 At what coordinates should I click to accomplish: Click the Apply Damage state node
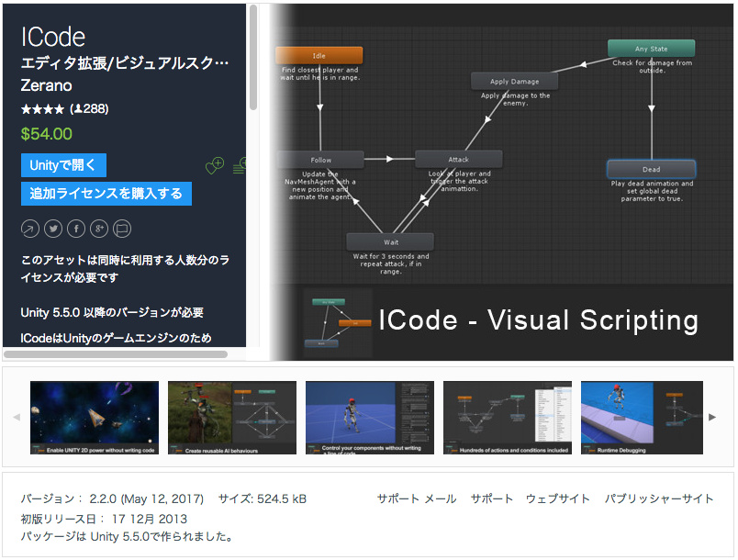click(514, 82)
